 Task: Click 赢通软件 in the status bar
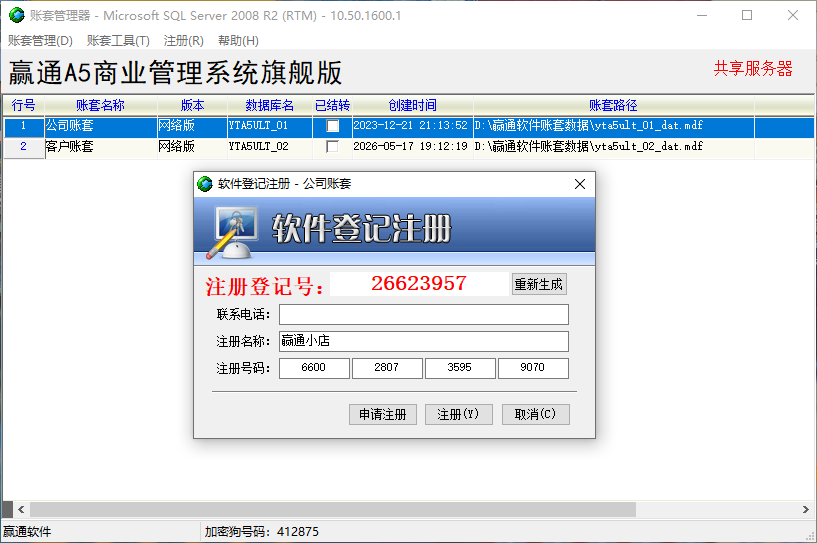pyautogui.click(x=27, y=532)
